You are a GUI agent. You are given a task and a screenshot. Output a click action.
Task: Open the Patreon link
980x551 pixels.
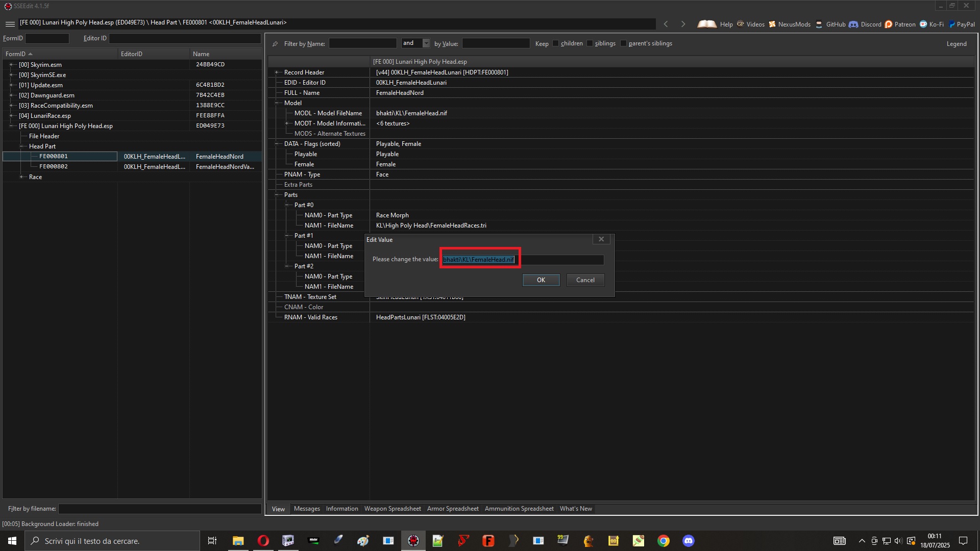click(x=900, y=24)
